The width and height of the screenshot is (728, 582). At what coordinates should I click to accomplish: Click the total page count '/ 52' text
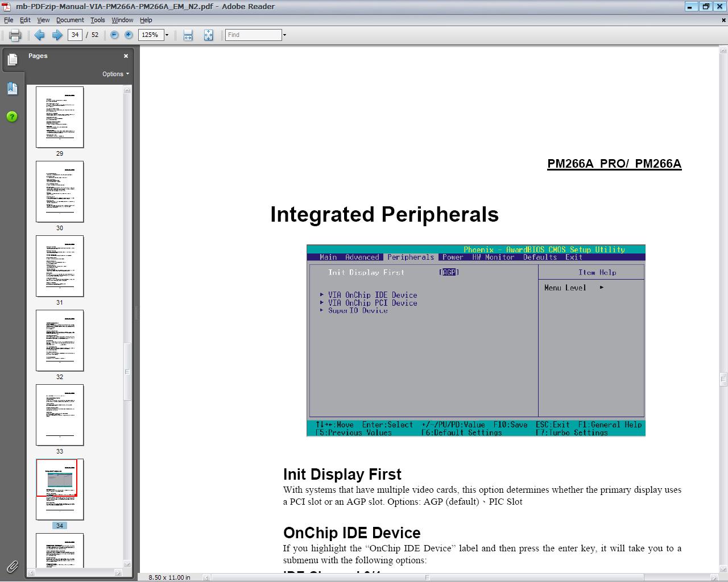tap(93, 35)
